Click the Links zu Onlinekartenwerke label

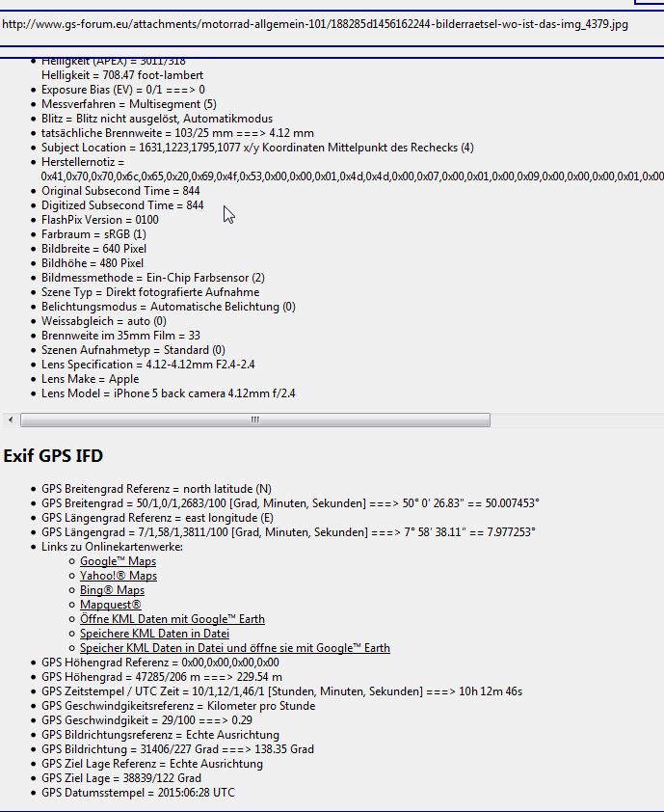point(112,547)
